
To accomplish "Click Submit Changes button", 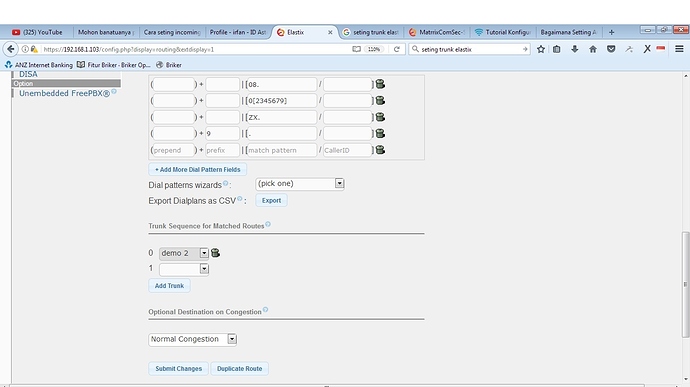I will tap(178, 369).
